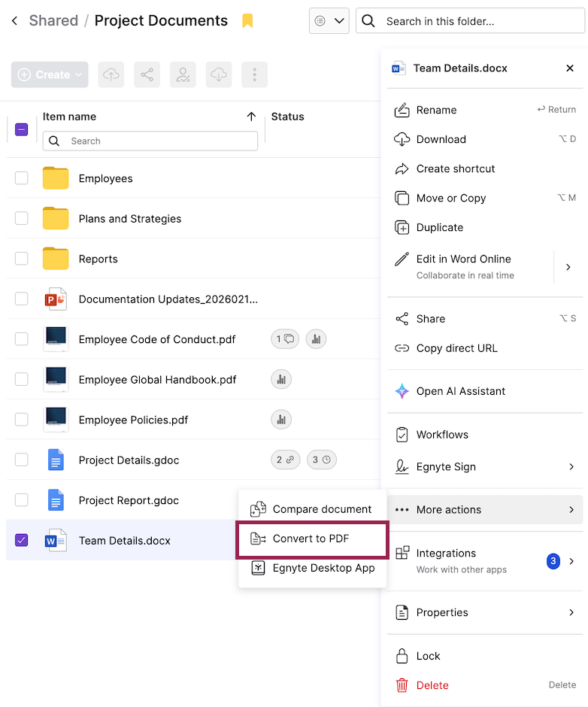Click the yellow bookmark icon beside Project Documents
Viewport: 588px width, 707px height.
247,21
